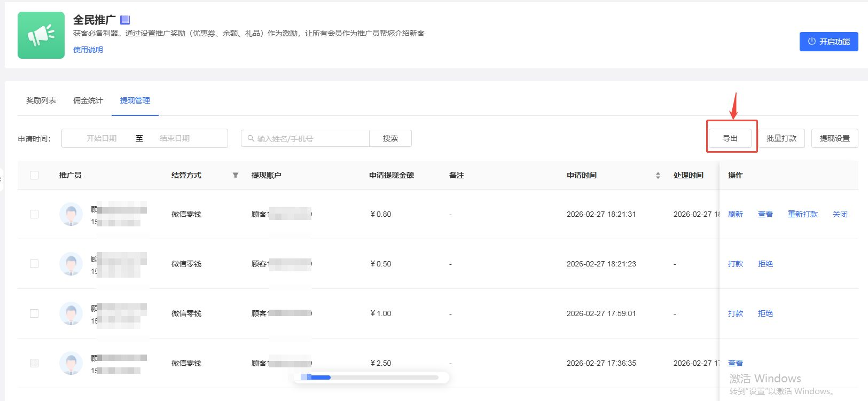Switch to the 佣金统计 tab
The width and height of the screenshot is (868, 401).
click(x=88, y=100)
